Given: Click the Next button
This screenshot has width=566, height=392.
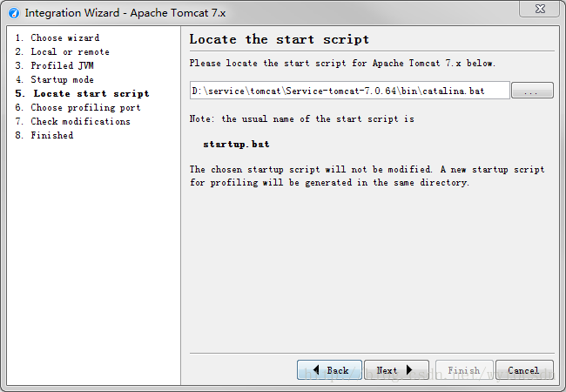Looking at the screenshot, I should click(x=396, y=369).
